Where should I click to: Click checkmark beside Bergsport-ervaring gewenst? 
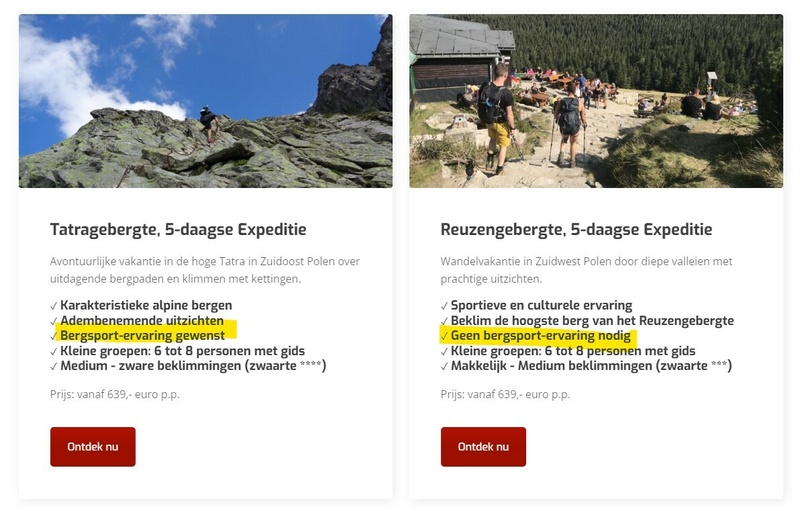(54, 336)
